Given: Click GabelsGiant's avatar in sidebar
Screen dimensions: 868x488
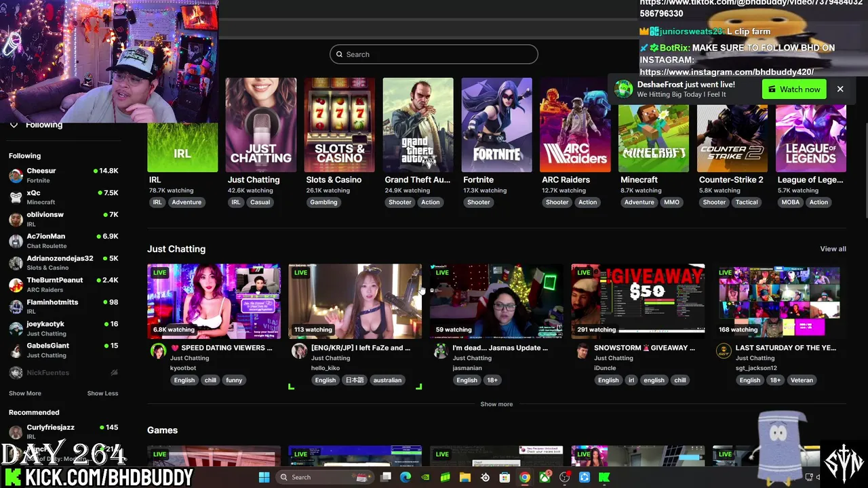Looking at the screenshot, I should tap(16, 350).
